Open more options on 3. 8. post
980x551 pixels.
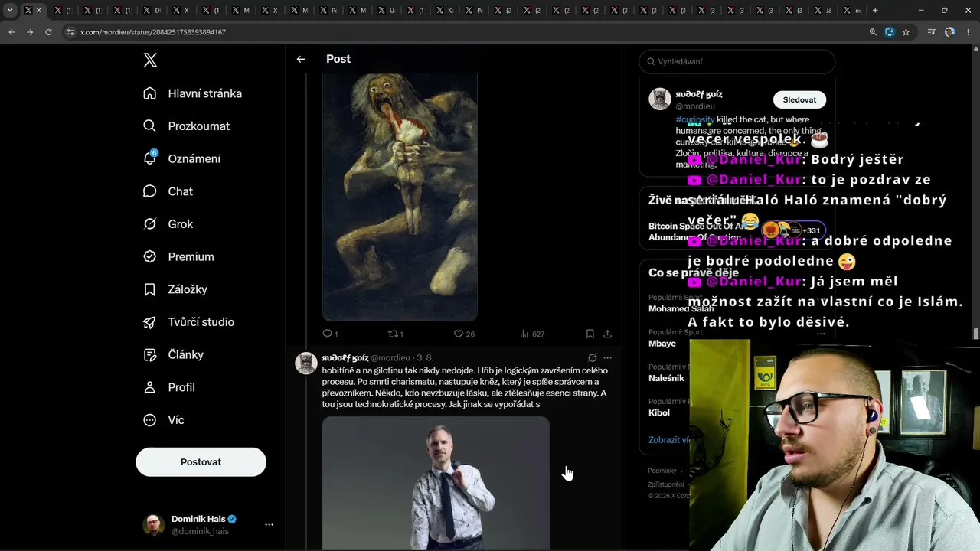point(608,357)
